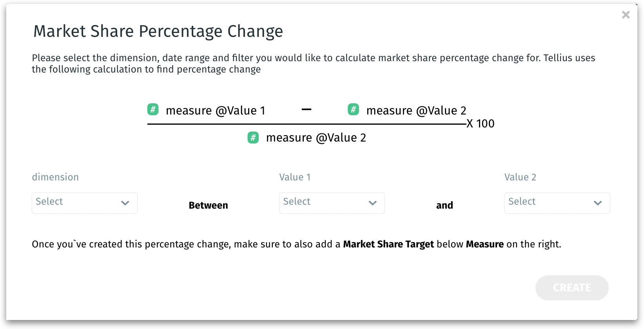
Task: Click the X 100 multiplier in the formula
Action: coord(481,124)
